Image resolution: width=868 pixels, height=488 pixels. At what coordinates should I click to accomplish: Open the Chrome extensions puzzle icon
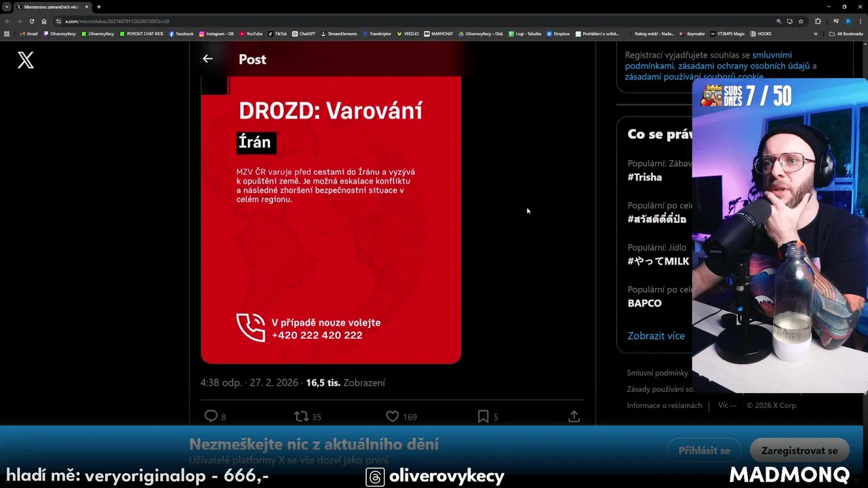coord(818,21)
